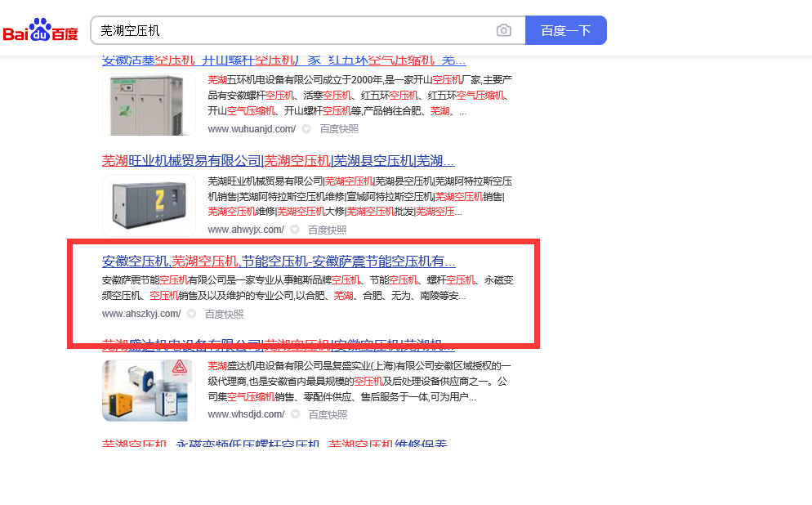Open the 芜湖旺业机械贸易有限公司 result title
The height and width of the screenshot is (505, 812).
[x=278, y=161]
